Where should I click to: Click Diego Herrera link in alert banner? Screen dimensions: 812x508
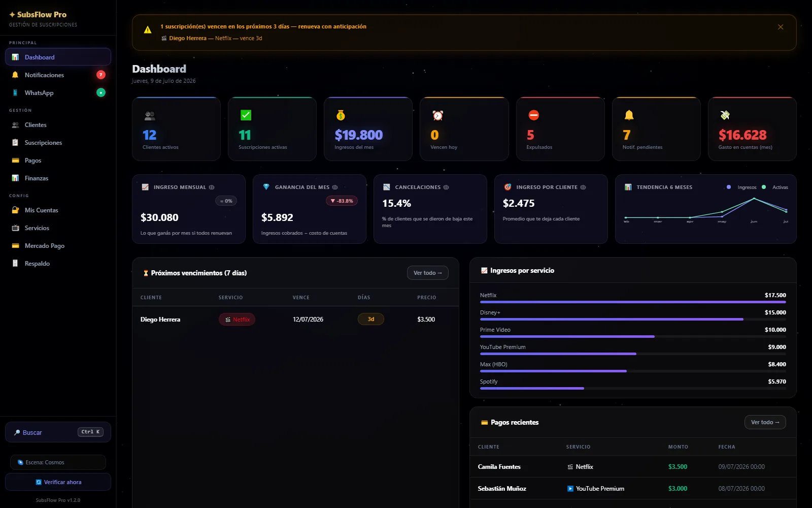click(x=188, y=38)
